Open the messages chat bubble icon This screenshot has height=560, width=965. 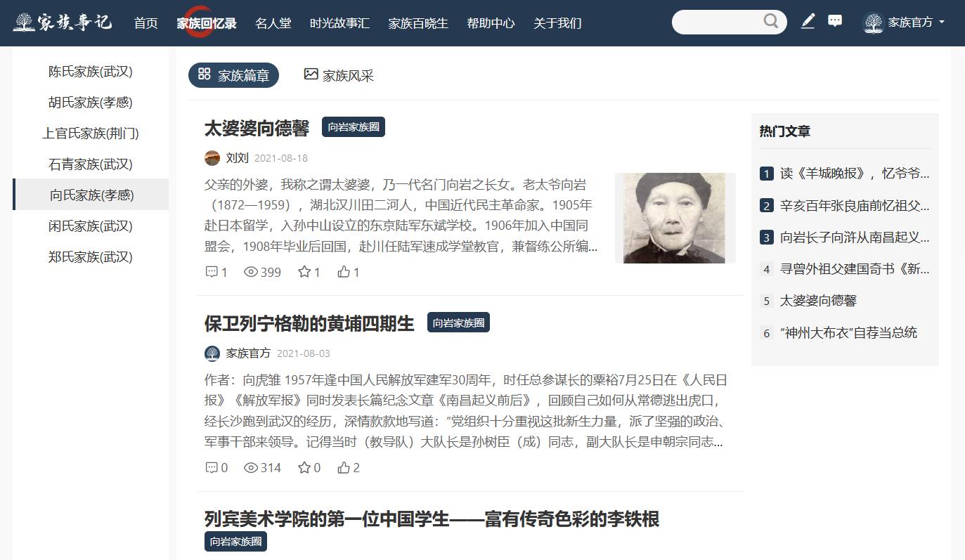835,21
